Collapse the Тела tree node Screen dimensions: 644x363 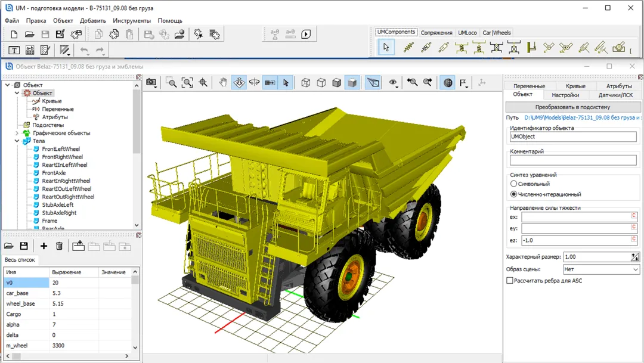[17, 141]
